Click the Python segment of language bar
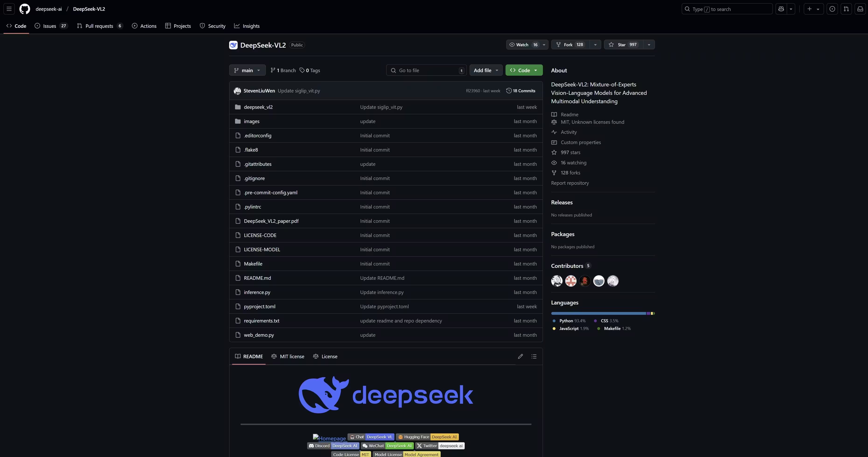Image resolution: width=868 pixels, height=457 pixels. [598, 313]
